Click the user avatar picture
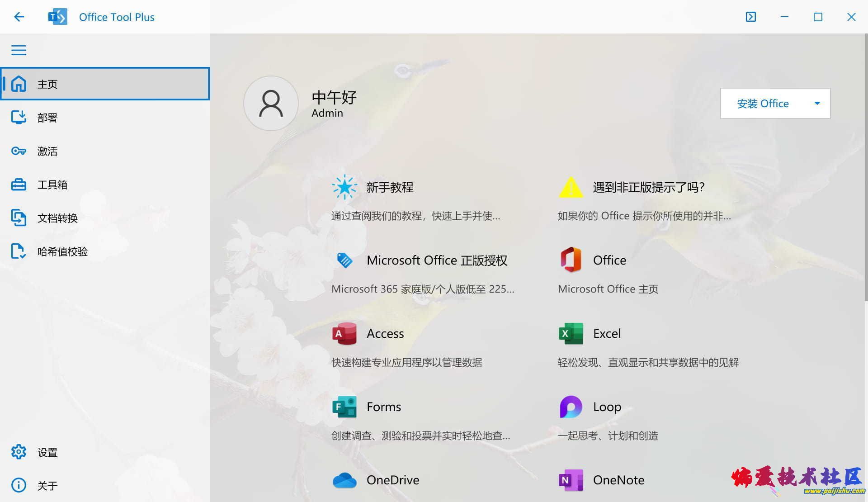The width and height of the screenshot is (868, 502). tap(271, 104)
